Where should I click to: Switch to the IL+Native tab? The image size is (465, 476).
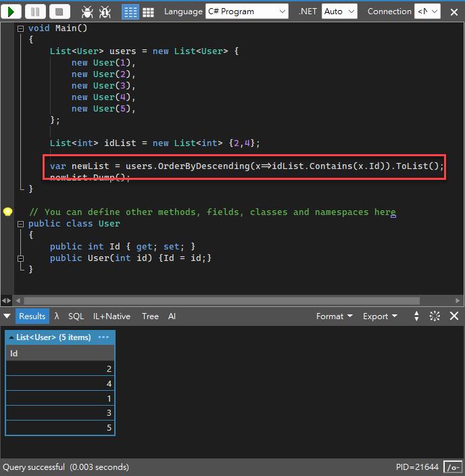(112, 316)
